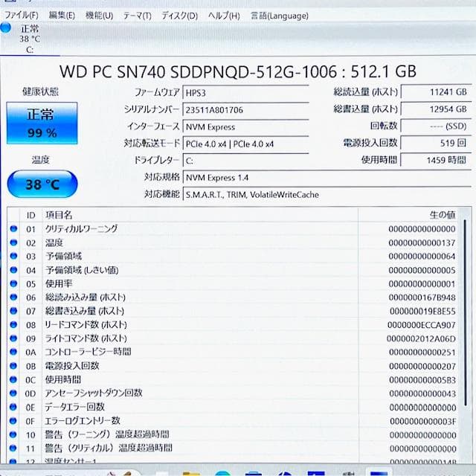Click the status icon for アンセーフシャットダウン回数 row
This screenshot has width=476, height=476.
pyautogui.click(x=13, y=393)
